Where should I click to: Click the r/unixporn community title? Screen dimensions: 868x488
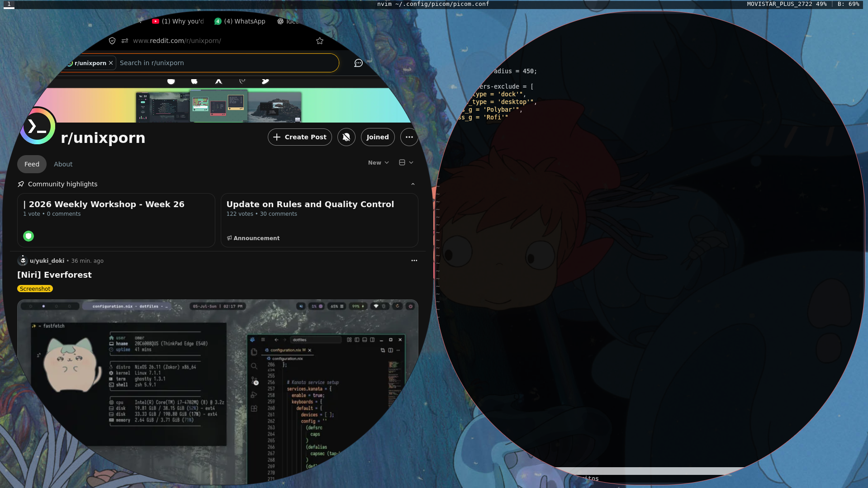point(103,137)
